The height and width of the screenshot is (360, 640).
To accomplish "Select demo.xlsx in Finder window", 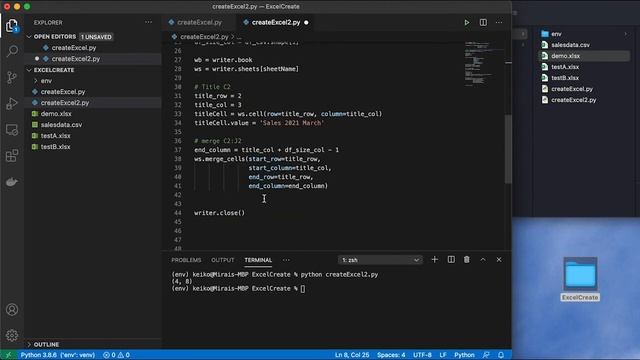I will pyautogui.click(x=565, y=56).
